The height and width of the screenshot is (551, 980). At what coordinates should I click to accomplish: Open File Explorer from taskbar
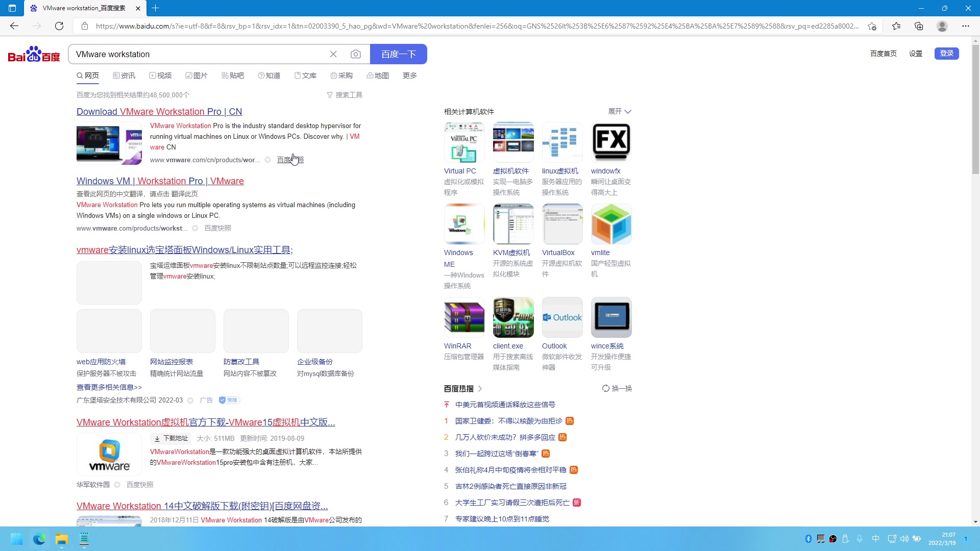point(62,539)
